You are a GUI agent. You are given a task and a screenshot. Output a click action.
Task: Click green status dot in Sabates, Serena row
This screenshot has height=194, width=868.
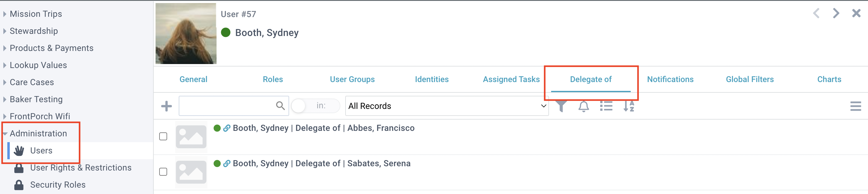click(217, 163)
